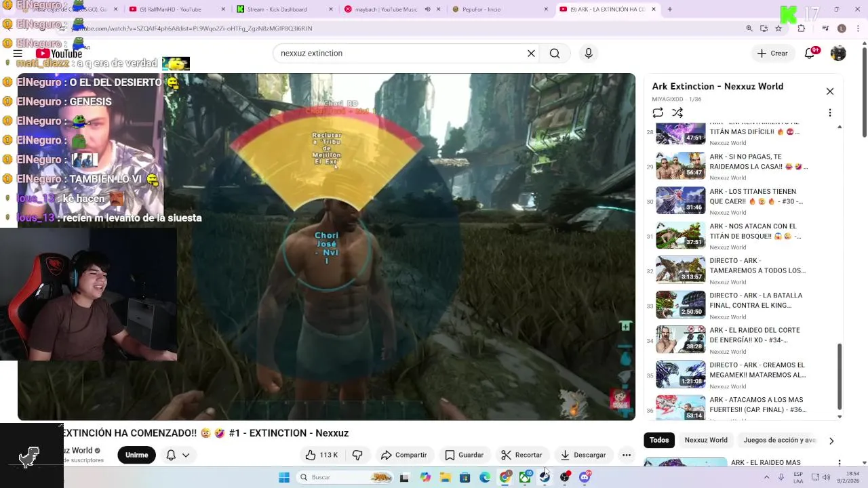This screenshot has height=488, width=868.
Task: Open Discord from the taskbar
Action: coord(585,477)
